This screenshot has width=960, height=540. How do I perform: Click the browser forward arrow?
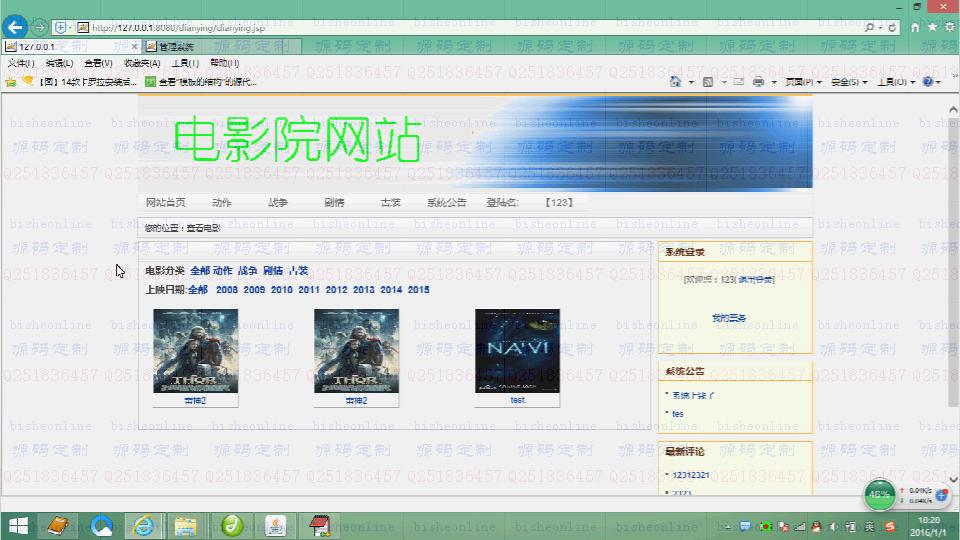[40, 28]
